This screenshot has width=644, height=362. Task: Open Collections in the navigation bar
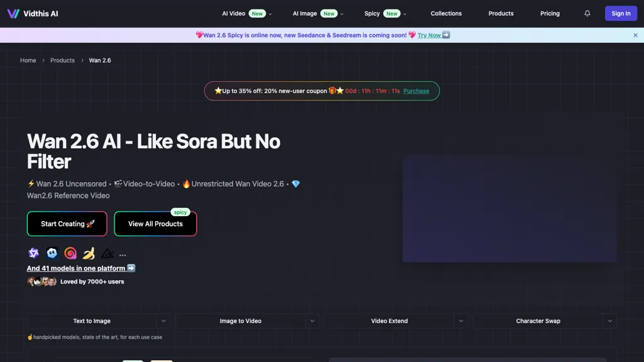point(446,14)
